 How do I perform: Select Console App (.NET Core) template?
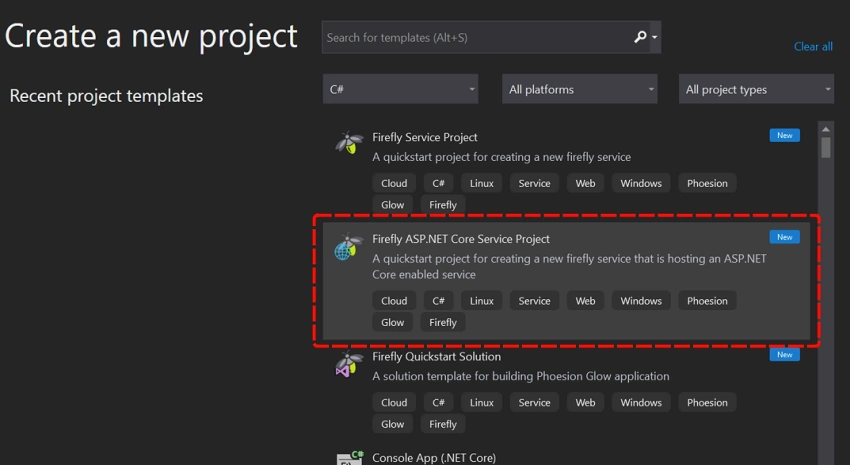tap(434, 458)
